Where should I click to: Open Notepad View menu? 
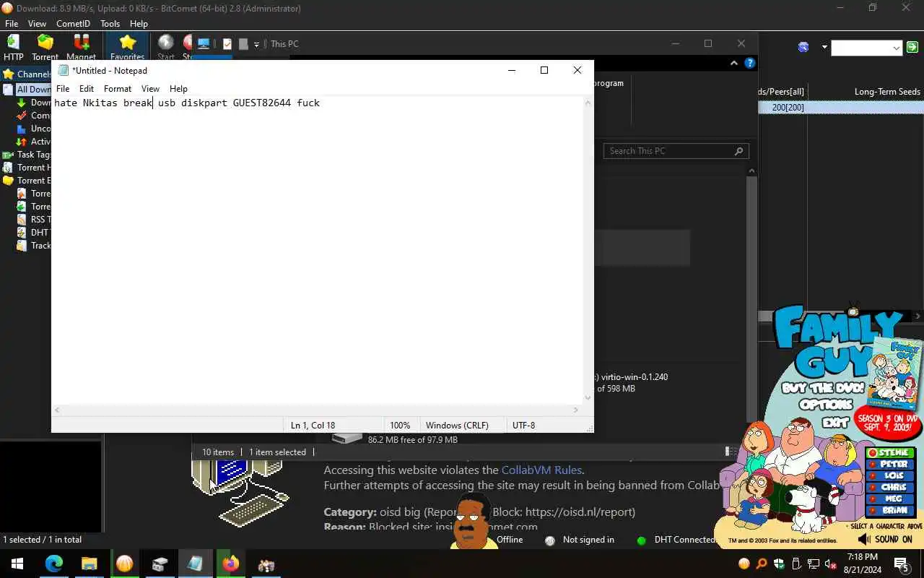[150, 89]
